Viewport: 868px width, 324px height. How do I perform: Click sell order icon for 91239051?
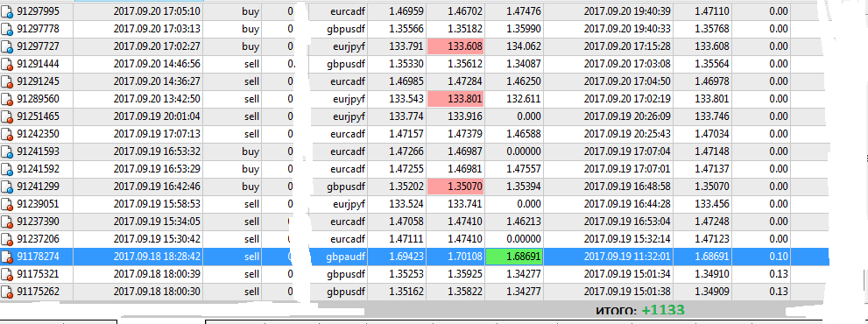pos(7,204)
